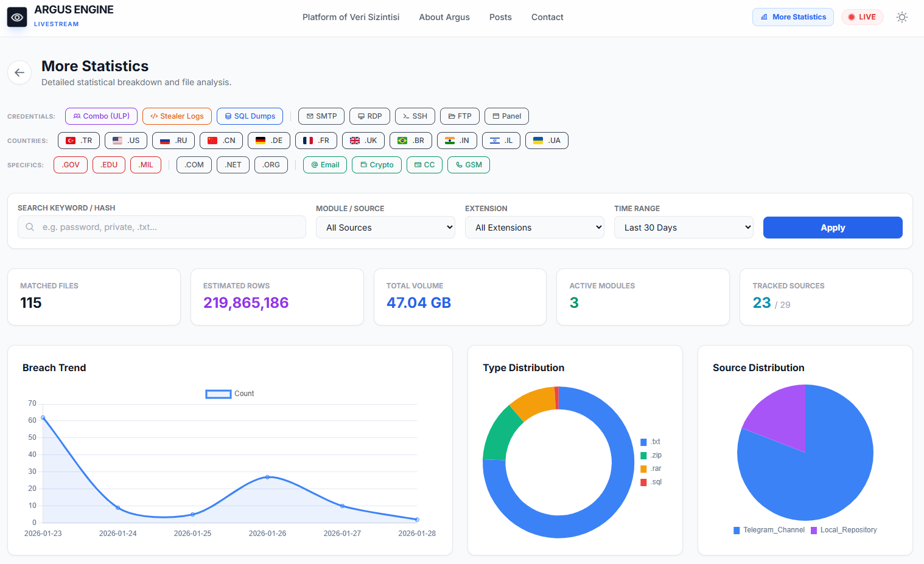Toggle the .GOV specifics filter
The width and height of the screenshot is (924, 564).
[71, 165]
